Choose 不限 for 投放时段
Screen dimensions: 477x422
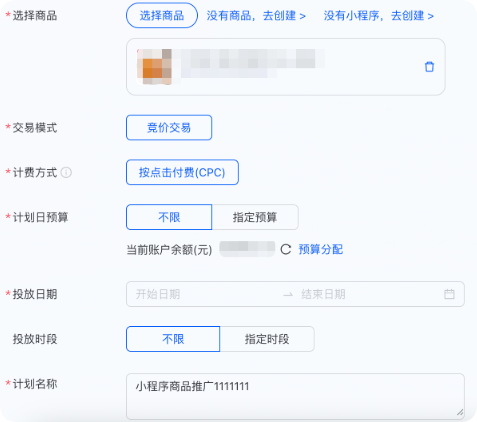coord(173,339)
